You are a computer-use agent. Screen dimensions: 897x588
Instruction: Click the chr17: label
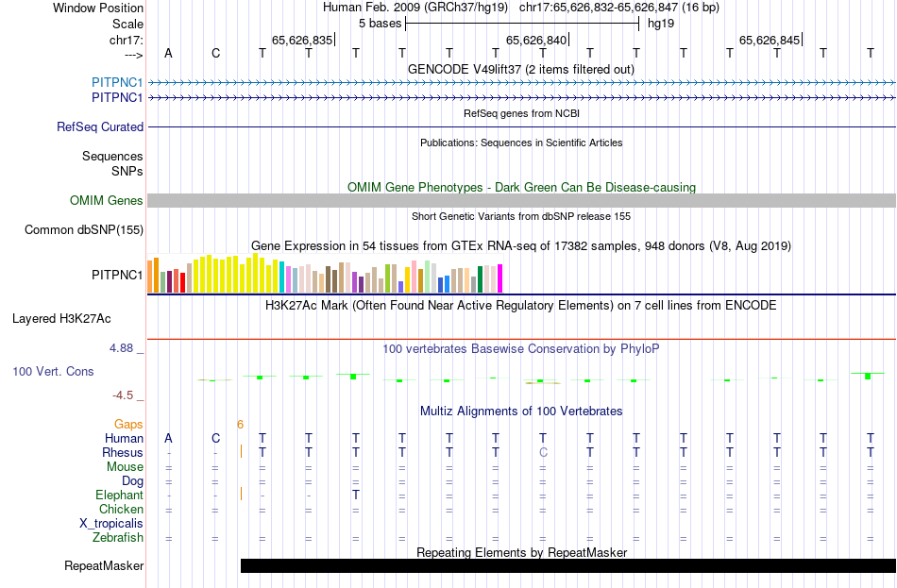(127, 40)
